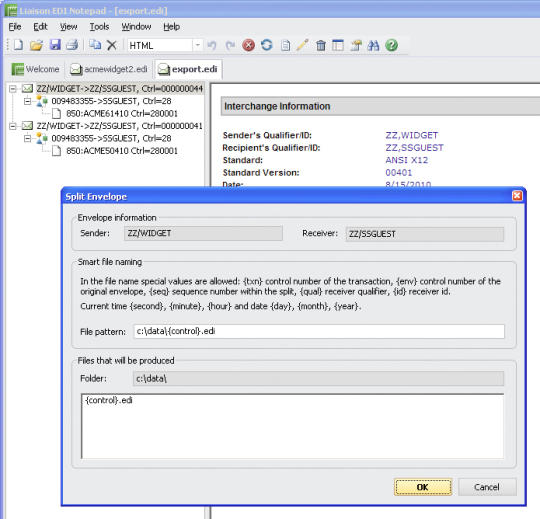Viewport: 540px width, 519px height.
Task: Print the document with the printer icon
Action: click(72, 45)
